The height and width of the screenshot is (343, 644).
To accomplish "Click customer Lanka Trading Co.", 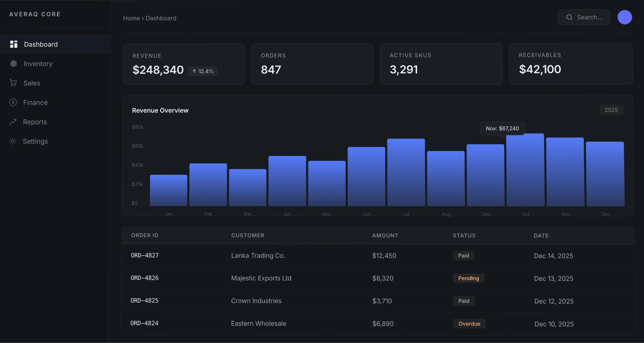I will pyautogui.click(x=258, y=256).
